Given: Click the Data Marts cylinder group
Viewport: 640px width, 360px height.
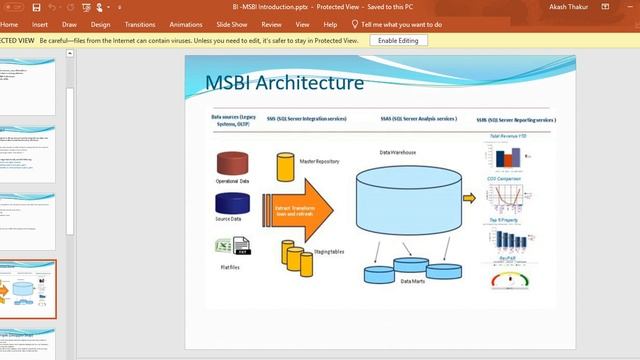Looking at the screenshot, I should pyautogui.click(x=413, y=270).
